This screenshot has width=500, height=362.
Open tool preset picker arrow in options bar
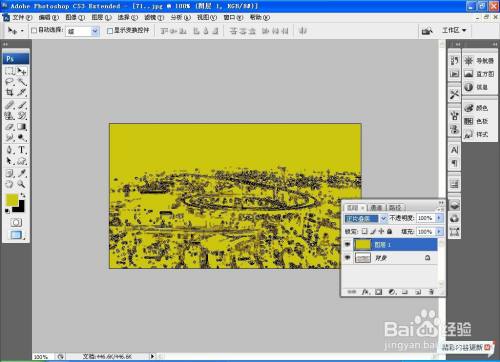pyautogui.click(x=22, y=31)
